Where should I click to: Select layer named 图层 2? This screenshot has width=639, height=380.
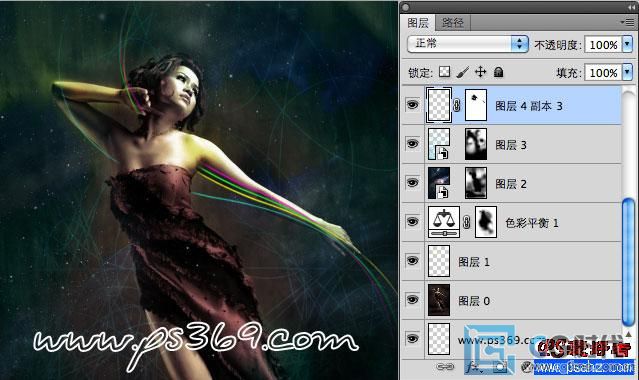pos(511,184)
